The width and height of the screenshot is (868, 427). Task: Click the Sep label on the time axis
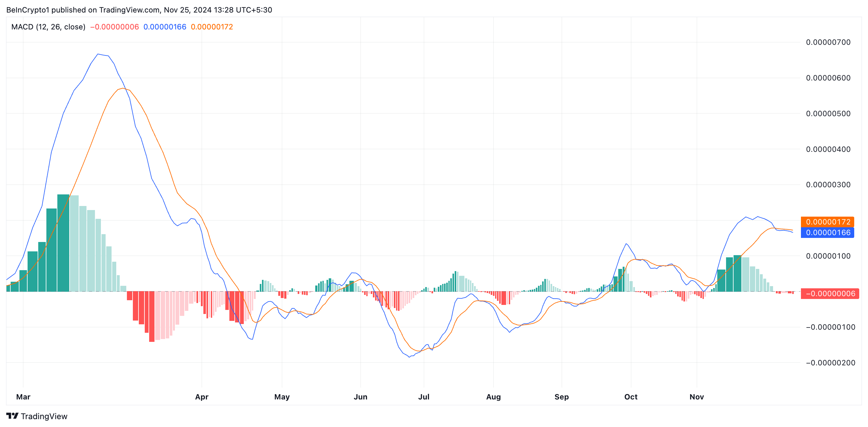click(561, 397)
